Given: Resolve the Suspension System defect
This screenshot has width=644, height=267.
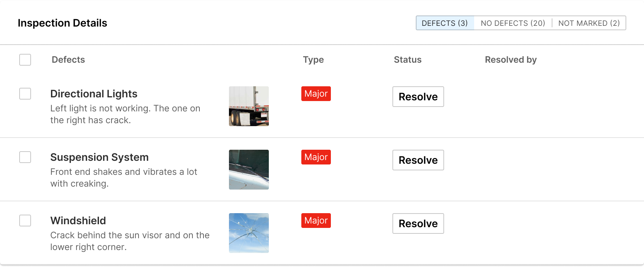Looking at the screenshot, I should (418, 160).
